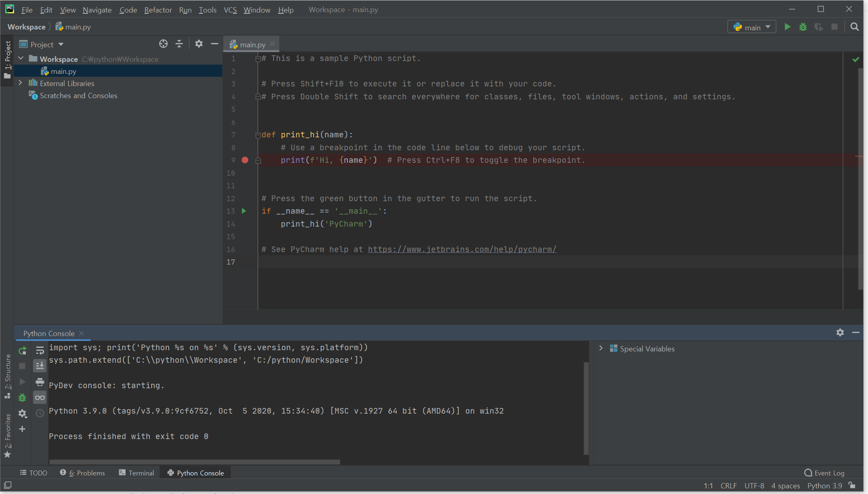868x494 pixels.
Task: Toggle show variables glasses icon
Action: pyautogui.click(x=40, y=398)
